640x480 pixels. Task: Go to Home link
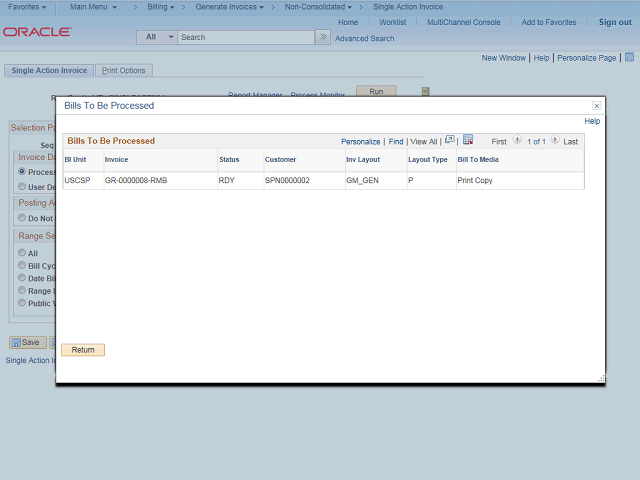pos(348,22)
